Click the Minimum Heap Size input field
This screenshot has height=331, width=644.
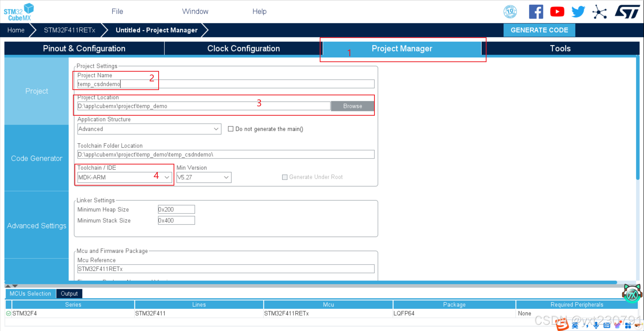point(176,209)
